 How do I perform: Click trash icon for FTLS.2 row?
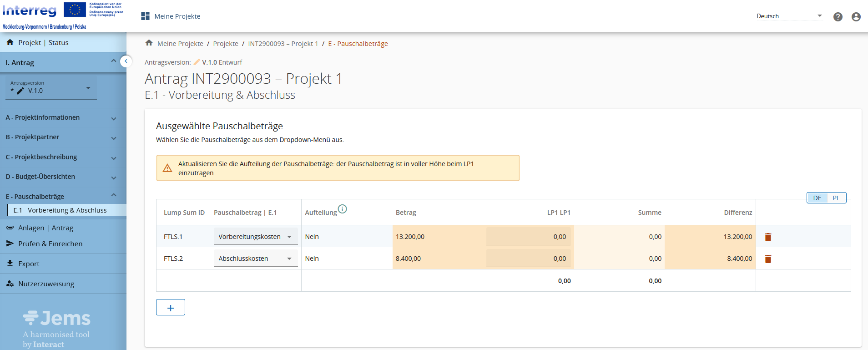tap(768, 259)
